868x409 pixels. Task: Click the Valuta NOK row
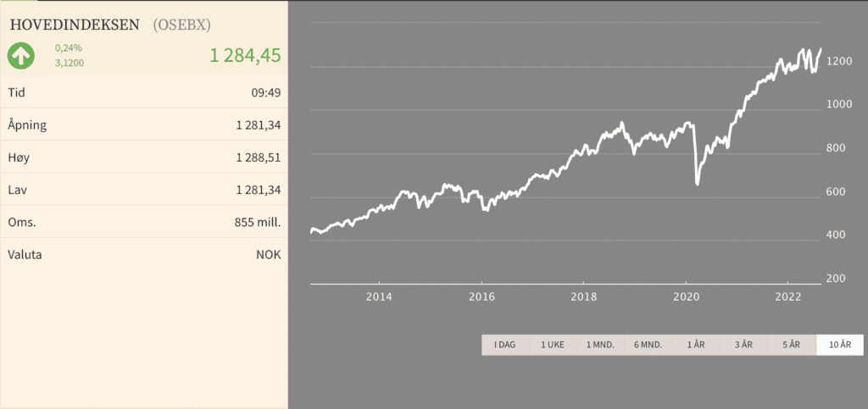pyautogui.click(x=144, y=255)
